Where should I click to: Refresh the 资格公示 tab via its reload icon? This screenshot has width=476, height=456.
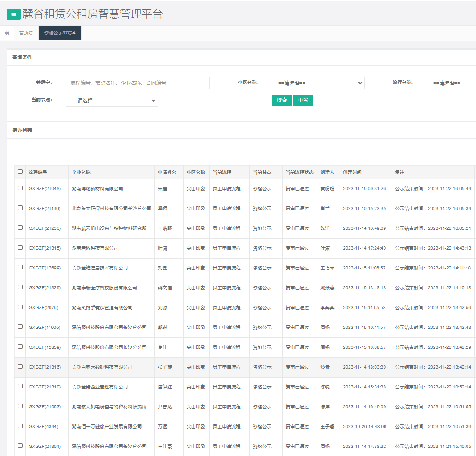click(x=70, y=33)
